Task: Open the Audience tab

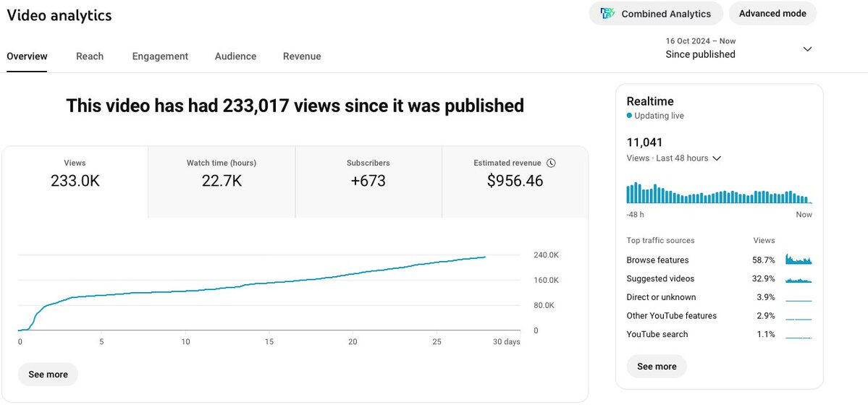Action: pos(235,56)
